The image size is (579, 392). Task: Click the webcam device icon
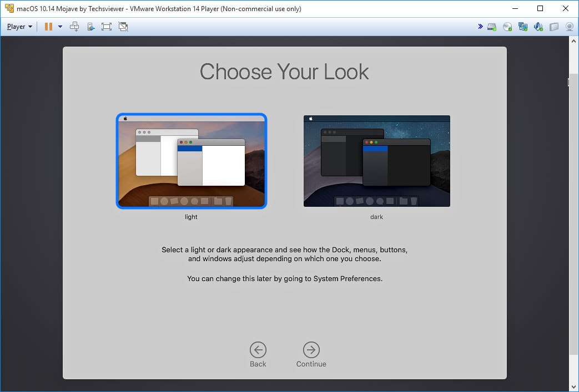pos(570,27)
